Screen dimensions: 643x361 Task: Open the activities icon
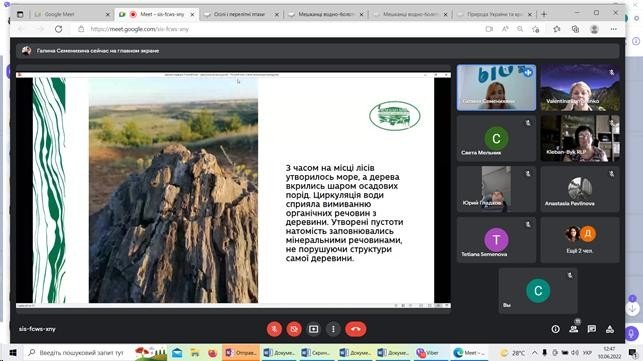point(610,329)
